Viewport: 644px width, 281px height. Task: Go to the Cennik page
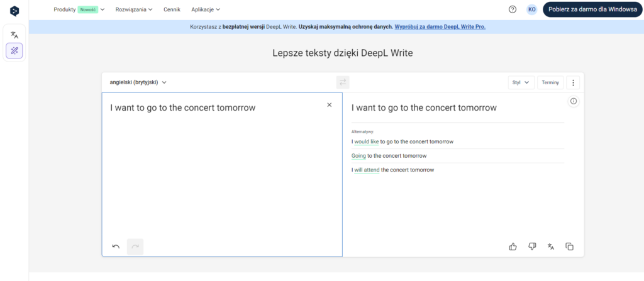(x=172, y=9)
